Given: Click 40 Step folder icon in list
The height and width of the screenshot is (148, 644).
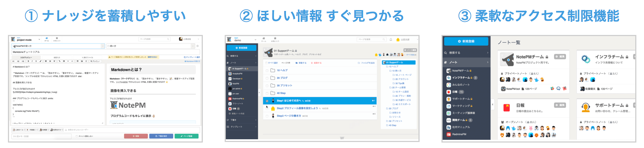Looking at the screenshot, I should (x=273, y=93).
